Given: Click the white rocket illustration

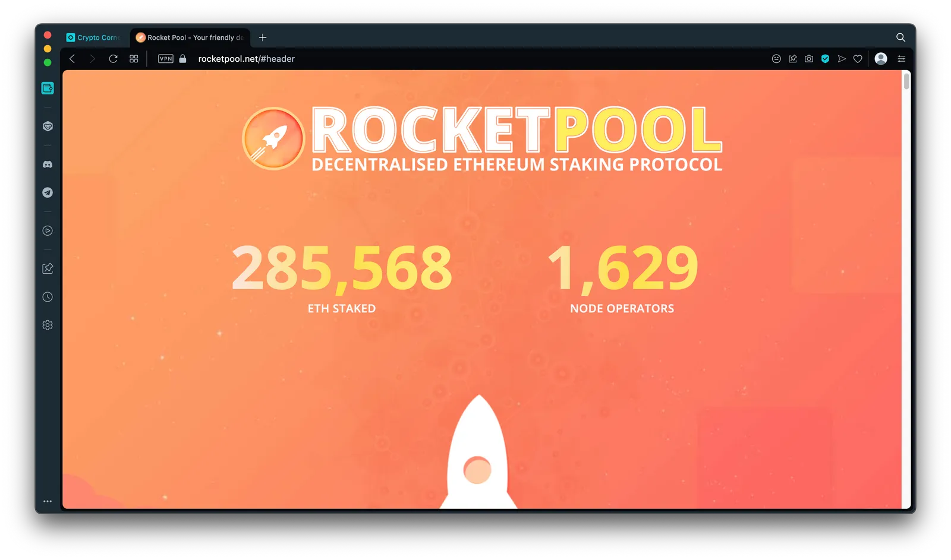Looking at the screenshot, I should [x=478, y=453].
